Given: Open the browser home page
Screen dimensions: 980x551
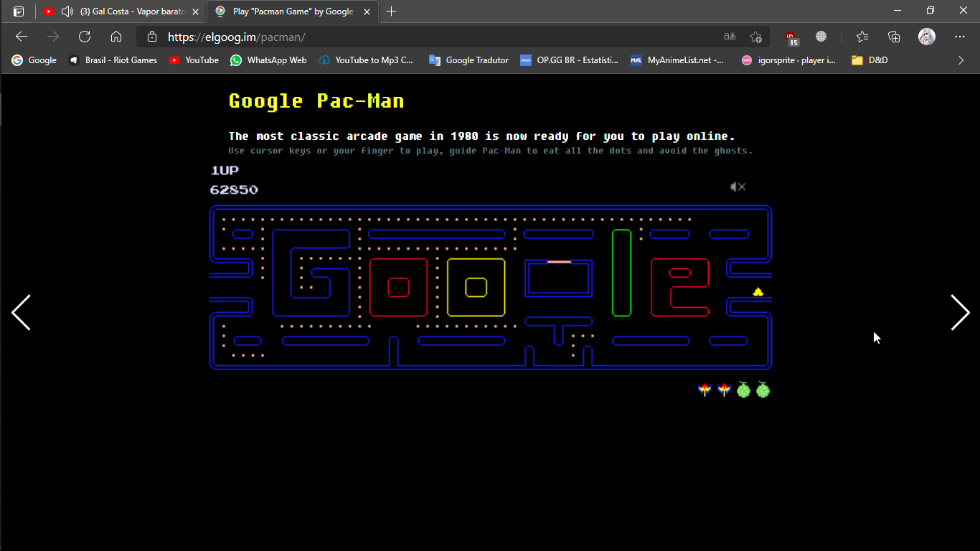Looking at the screenshot, I should point(116,37).
